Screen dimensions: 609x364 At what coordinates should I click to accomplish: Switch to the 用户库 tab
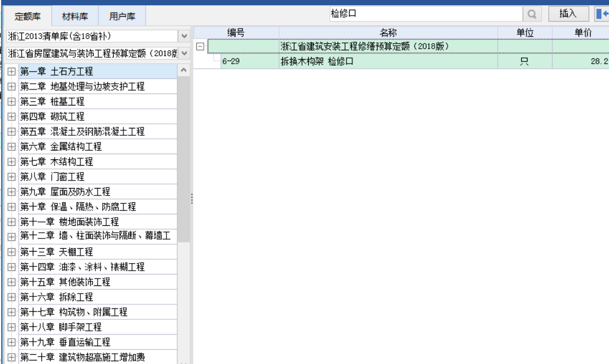point(122,16)
